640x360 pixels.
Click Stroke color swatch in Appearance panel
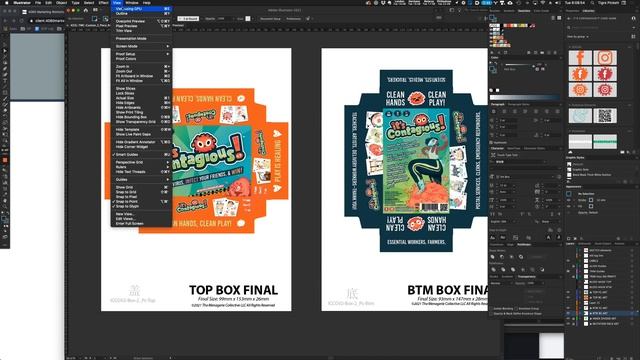point(591,200)
